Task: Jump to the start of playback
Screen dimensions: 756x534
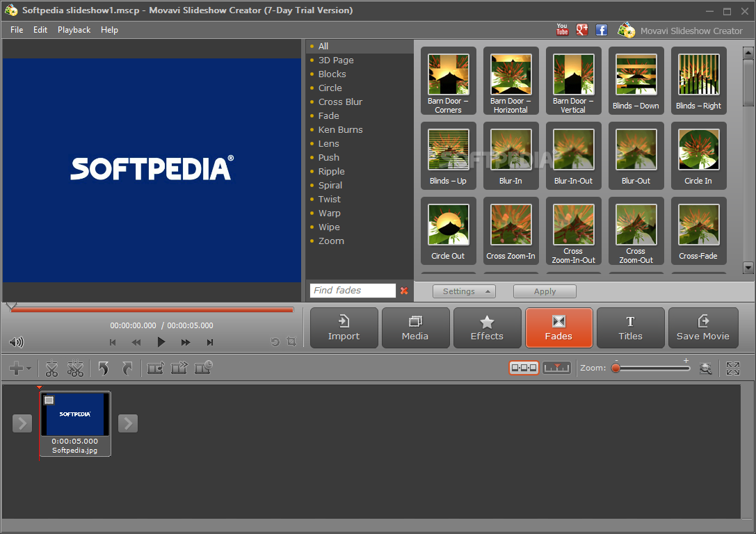Action: [x=113, y=342]
